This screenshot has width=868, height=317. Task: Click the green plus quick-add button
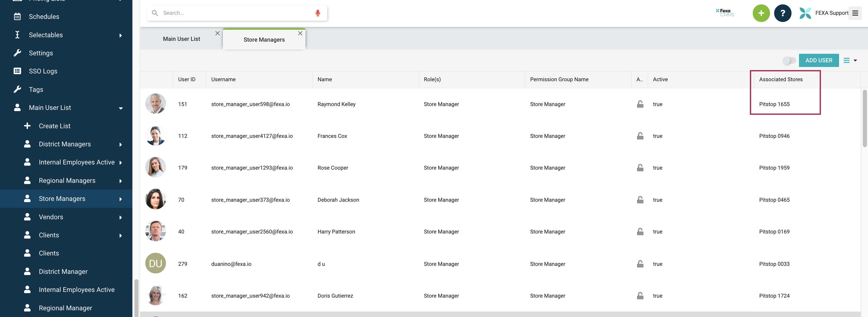(761, 13)
